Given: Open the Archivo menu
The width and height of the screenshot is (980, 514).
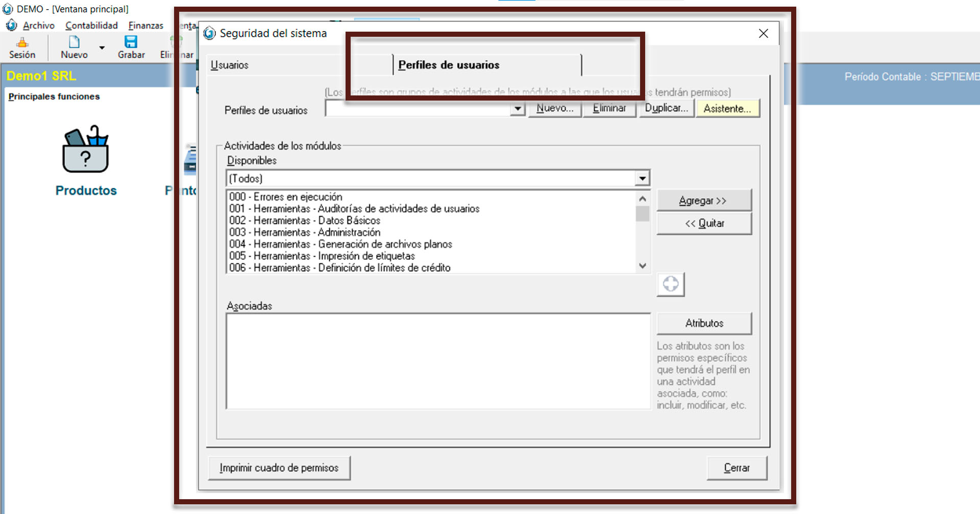Looking at the screenshot, I should coord(38,26).
